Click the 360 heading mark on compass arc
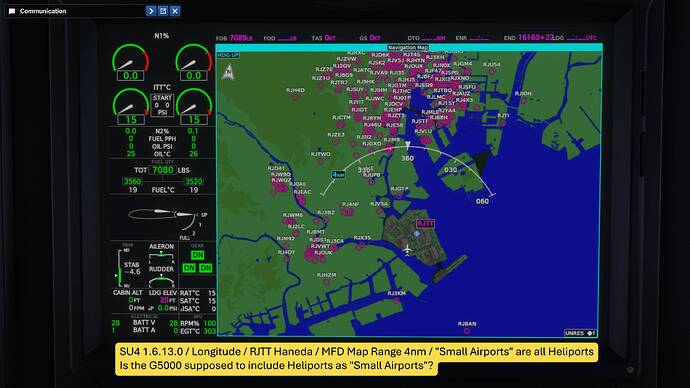This screenshot has height=388, width=690. coord(407,158)
